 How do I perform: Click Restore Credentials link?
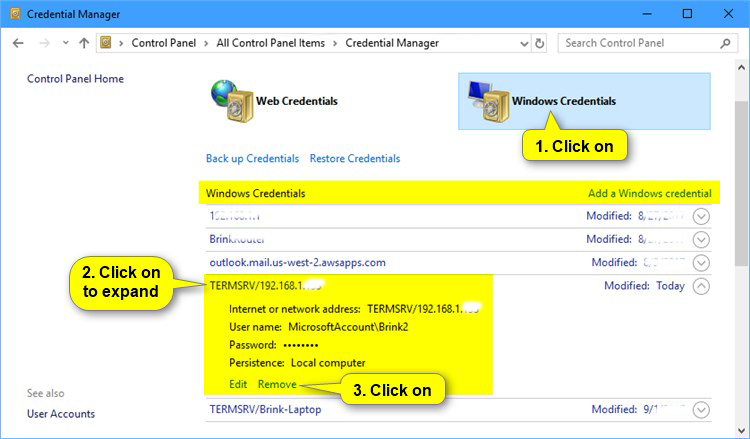354,159
